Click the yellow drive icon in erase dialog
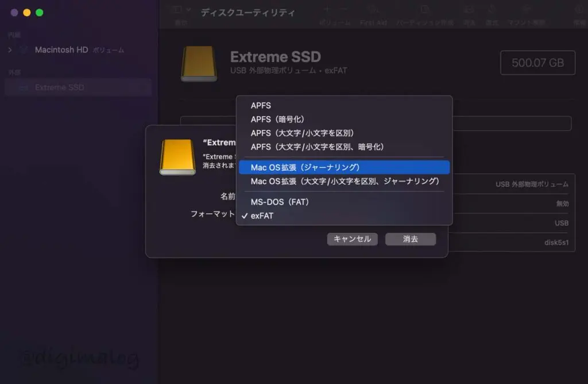The image size is (588, 384). tap(177, 157)
